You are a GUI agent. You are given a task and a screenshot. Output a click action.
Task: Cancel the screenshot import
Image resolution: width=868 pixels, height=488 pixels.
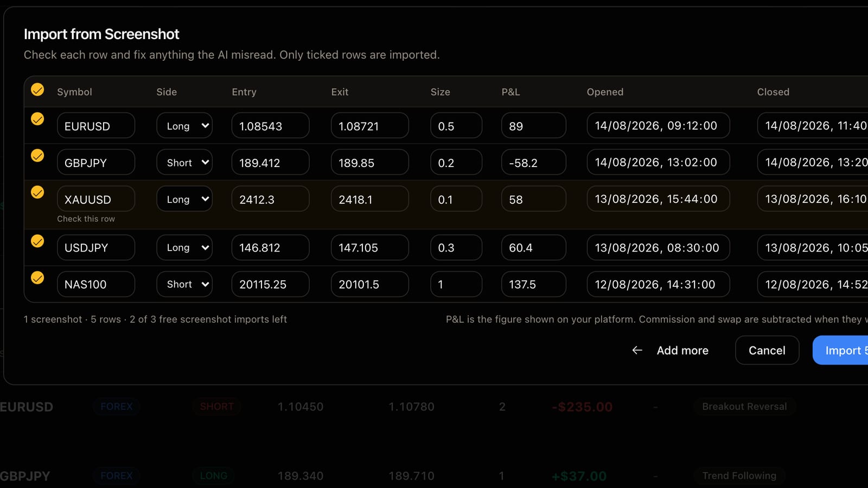[767, 350]
